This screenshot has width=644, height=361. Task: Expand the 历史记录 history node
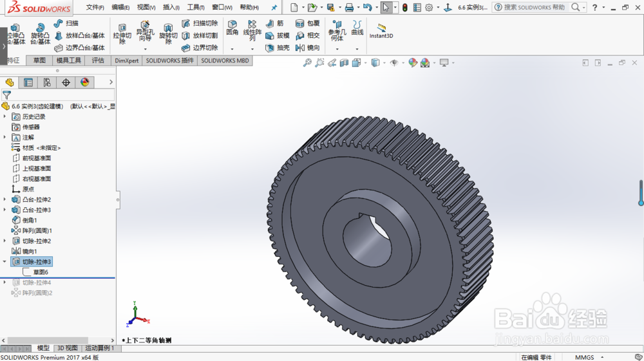click(5, 116)
